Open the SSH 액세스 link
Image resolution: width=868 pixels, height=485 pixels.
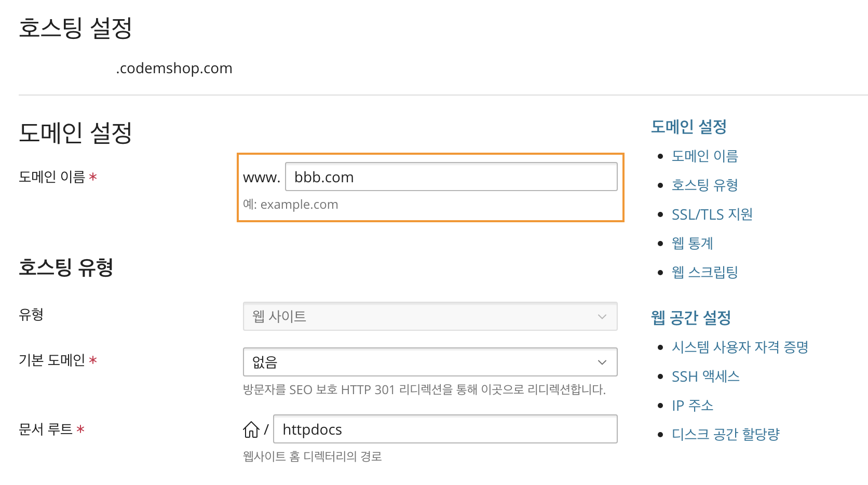[x=706, y=376]
